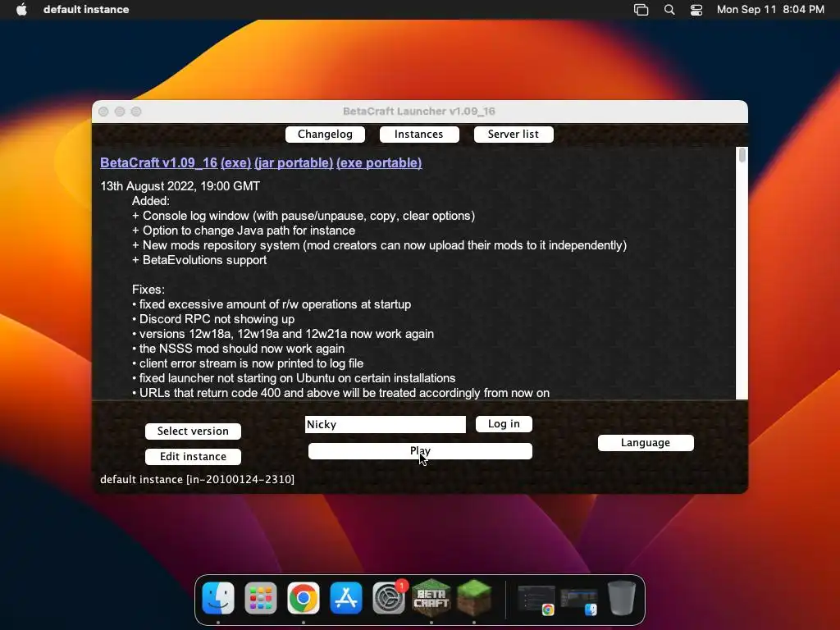Open the Language selector

646,442
